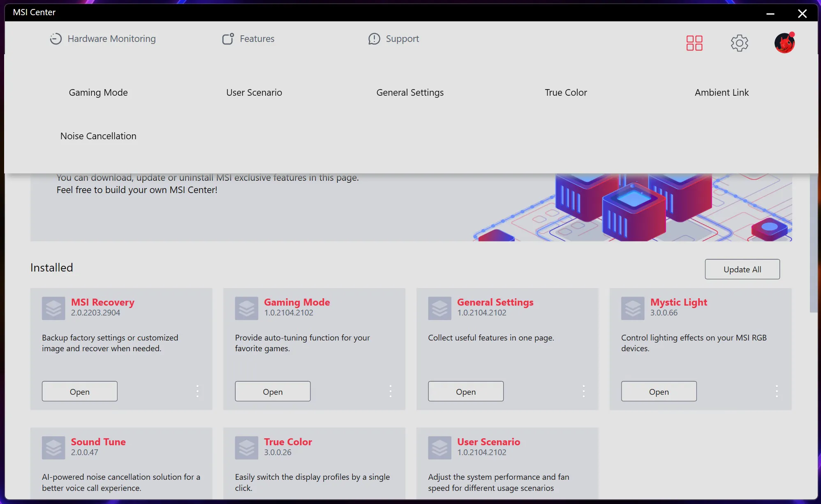Open the General Settings feature card
This screenshot has height=504, width=821.
465,391
